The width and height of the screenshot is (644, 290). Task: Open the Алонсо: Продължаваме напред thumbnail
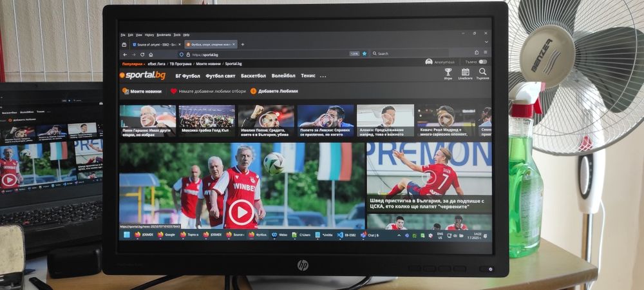point(385,121)
